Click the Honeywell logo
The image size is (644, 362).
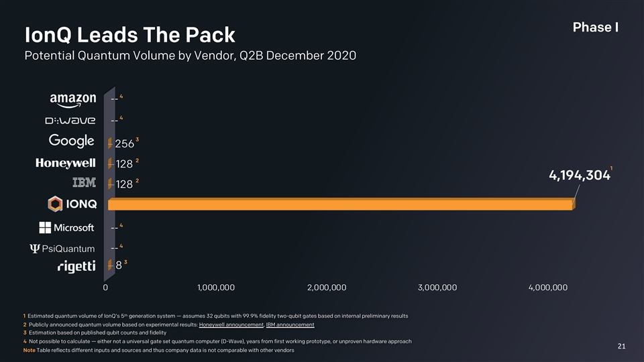(66, 163)
